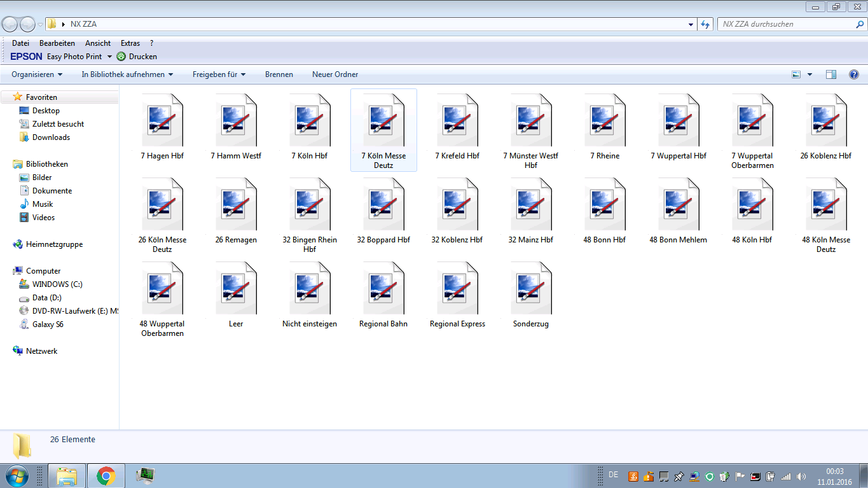868x488 pixels.
Task: Select the 48 Bonn Hbf file icon
Action: [x=605, y=204]
